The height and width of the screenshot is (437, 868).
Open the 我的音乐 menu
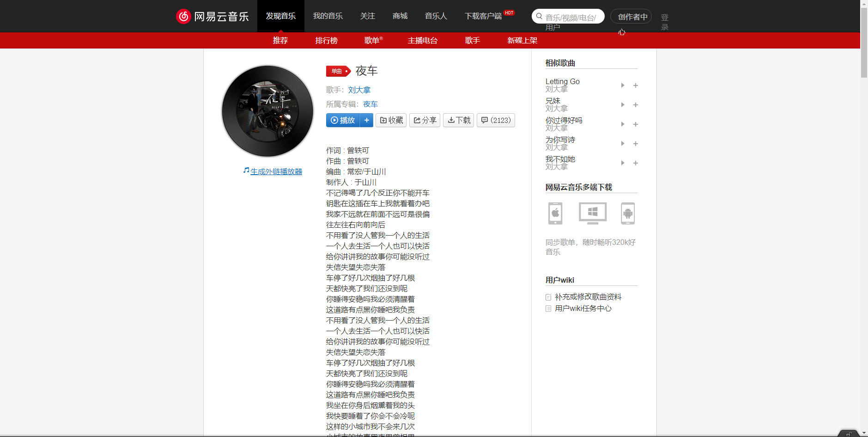tap(328, 16)
